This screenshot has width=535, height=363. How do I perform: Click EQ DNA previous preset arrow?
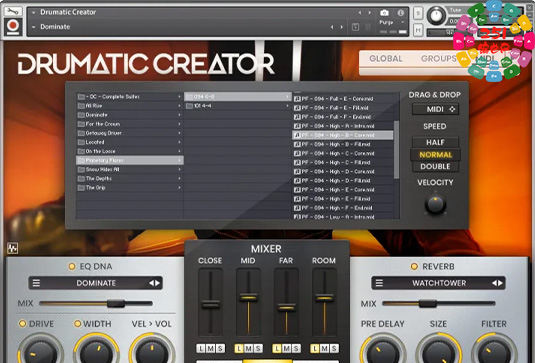(x=151, y=283)
